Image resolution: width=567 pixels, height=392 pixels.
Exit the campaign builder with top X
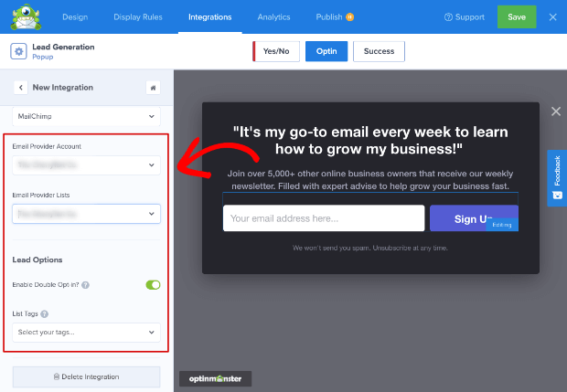click(x=552, y=17)
